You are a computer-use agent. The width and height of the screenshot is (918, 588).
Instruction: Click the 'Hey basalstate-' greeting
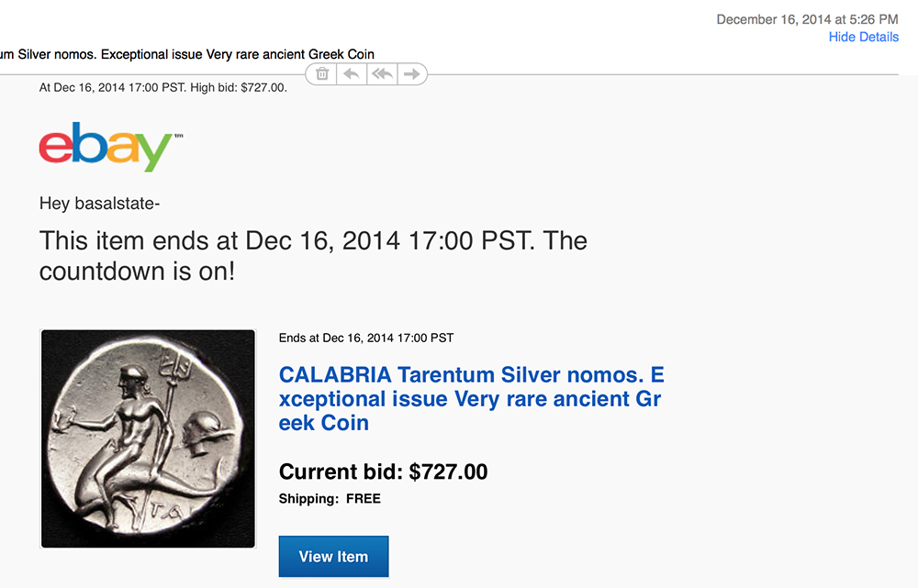click(x=100, y=204)
